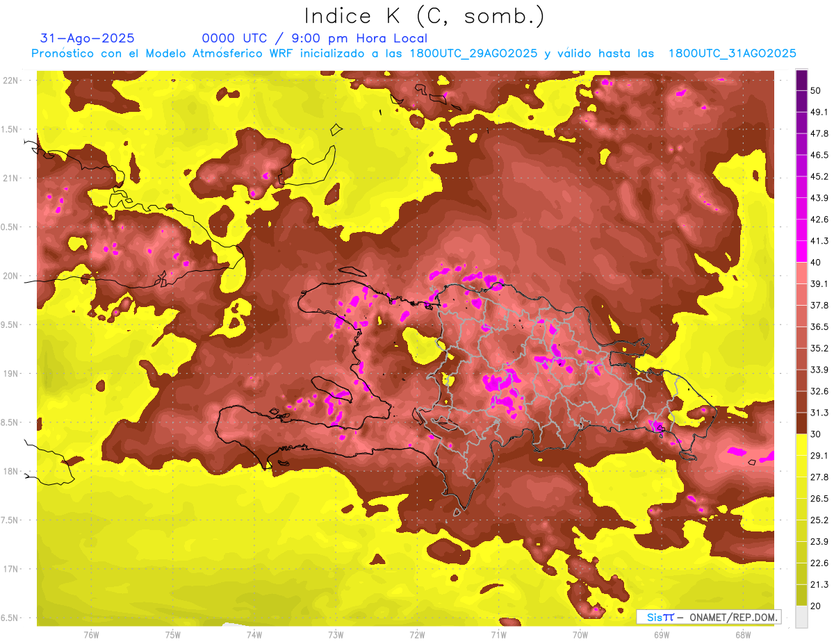The height and width of the screenshot is (644, 834).
Task: Click the colorbar value "36.5"
Action: [820, 327]
